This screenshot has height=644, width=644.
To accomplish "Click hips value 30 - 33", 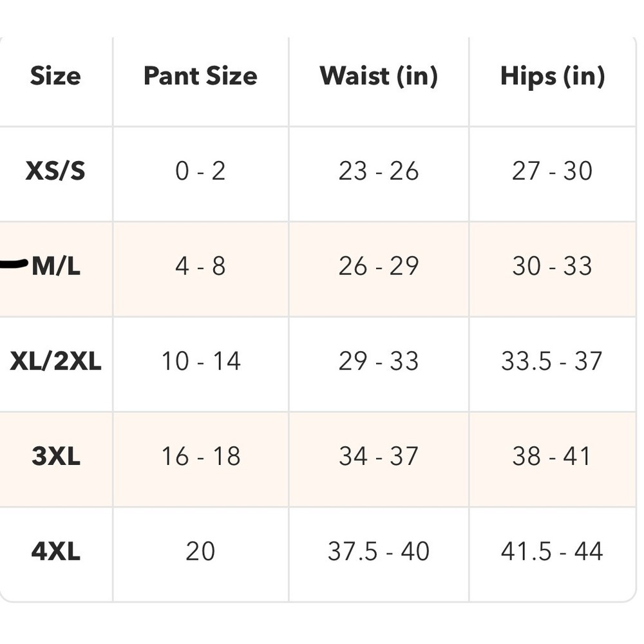I will [553, 266].
